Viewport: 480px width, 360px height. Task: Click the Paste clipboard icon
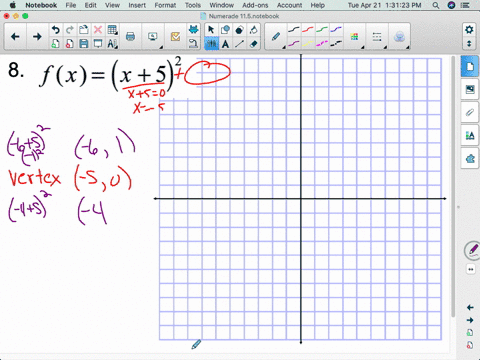point(83,30)
